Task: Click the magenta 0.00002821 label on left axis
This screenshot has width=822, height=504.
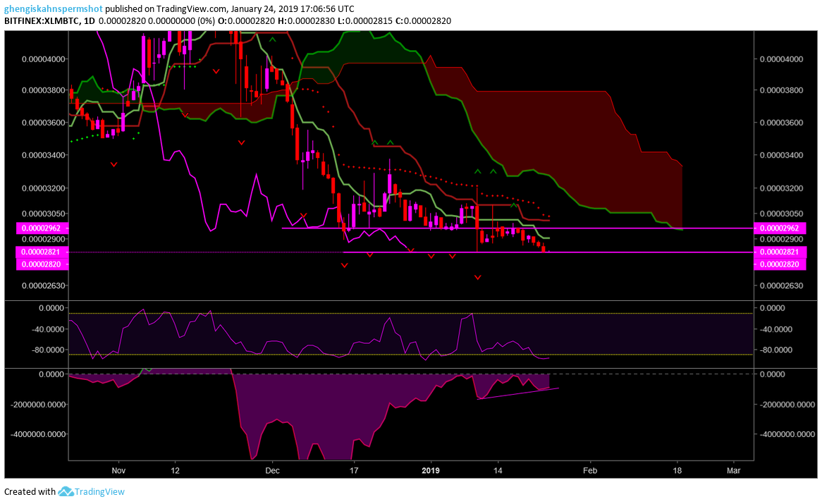Action: (x=42, y=252)
